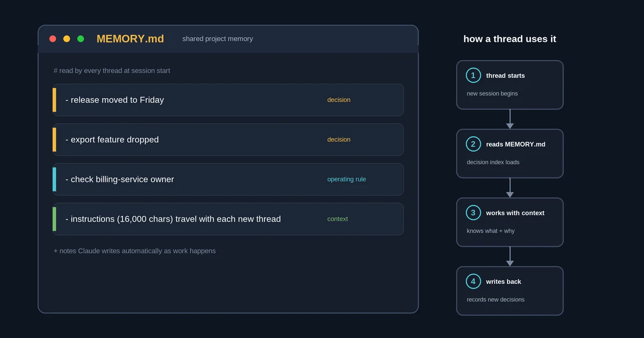Click the orange bar on export entry
Viewport: 644px width, 338px height.
point(54,139)
